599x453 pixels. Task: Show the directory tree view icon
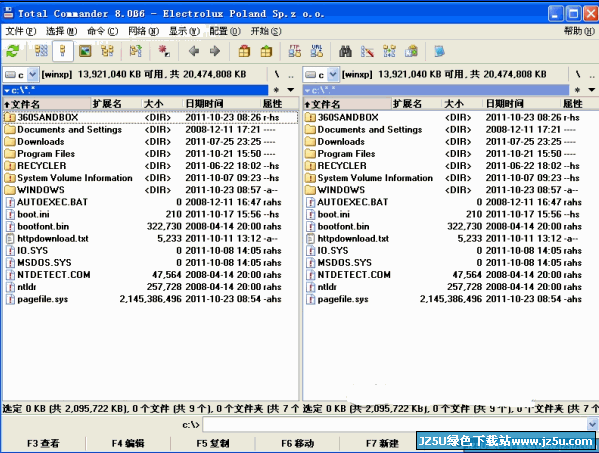107,51
